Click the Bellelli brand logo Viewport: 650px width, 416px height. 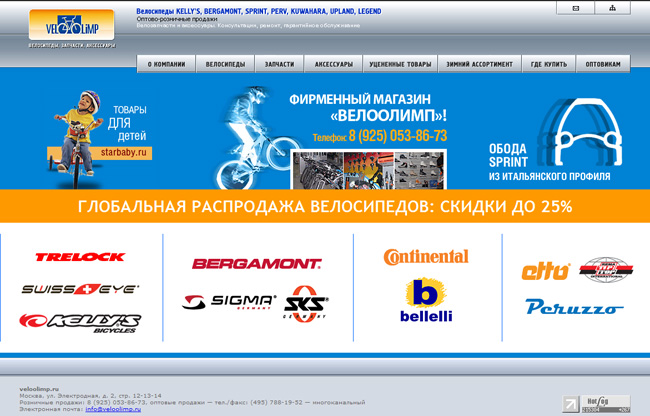426,300
